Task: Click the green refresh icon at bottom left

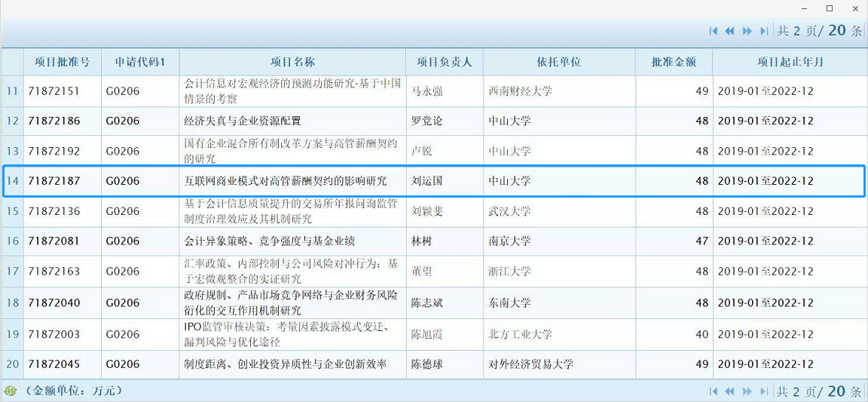Action: click(11, 391)
